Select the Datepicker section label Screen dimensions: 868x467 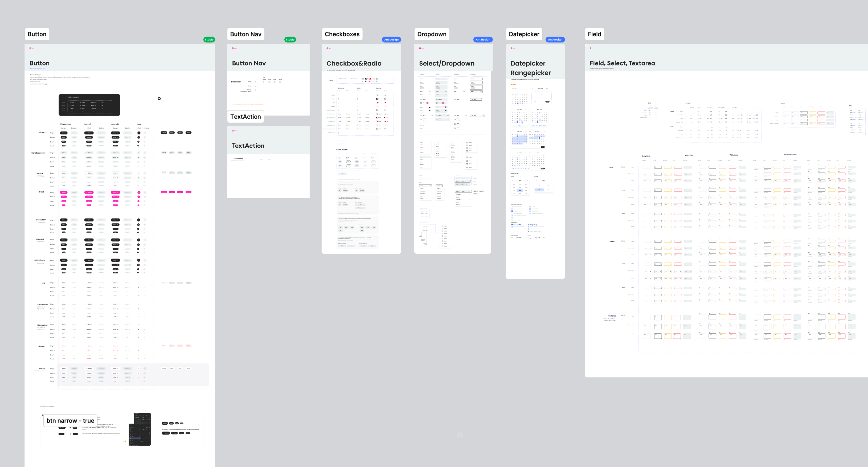524,34
